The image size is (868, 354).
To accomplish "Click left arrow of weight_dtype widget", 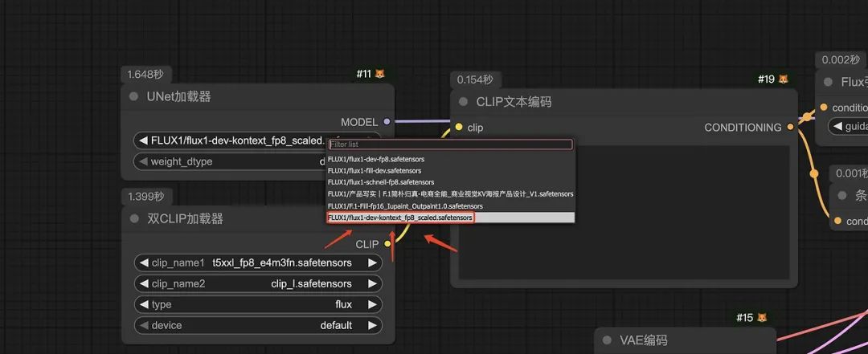I will (x=143, y=161).
